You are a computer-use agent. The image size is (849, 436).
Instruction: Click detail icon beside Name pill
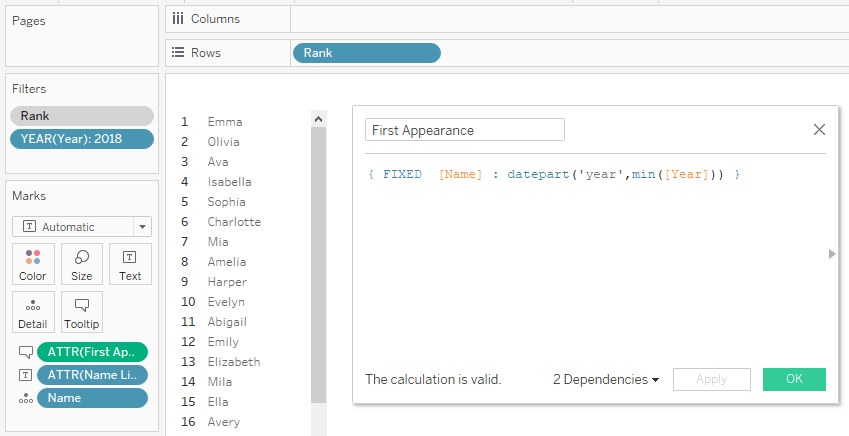coord(24,398)
